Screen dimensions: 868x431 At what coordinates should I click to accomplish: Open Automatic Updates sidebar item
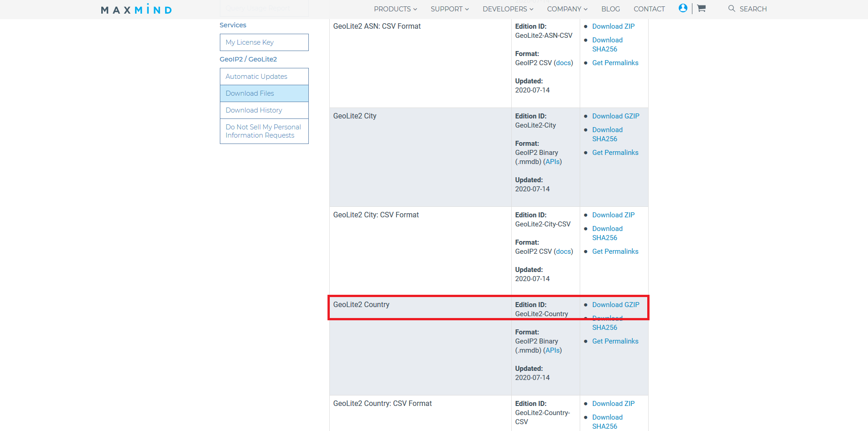click(x=264, y=77)
